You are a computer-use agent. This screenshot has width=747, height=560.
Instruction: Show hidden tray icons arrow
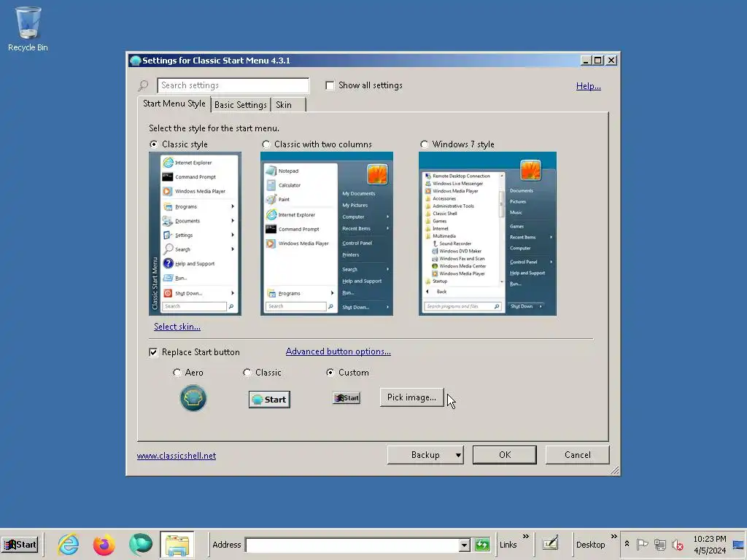pyautogui.click(x=627, y=544)
